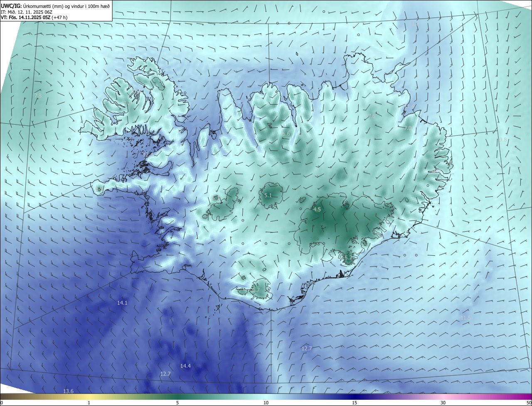Click the 7.8 value label on the map
This screenshot has height=406, width=532.
coord(38,95)
